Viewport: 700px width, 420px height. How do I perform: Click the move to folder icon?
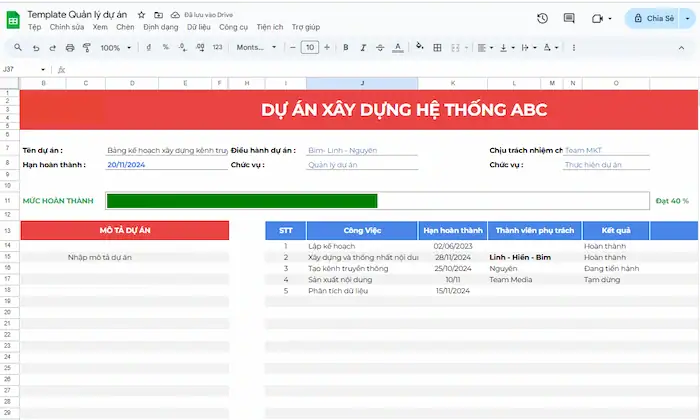[158, 15]
